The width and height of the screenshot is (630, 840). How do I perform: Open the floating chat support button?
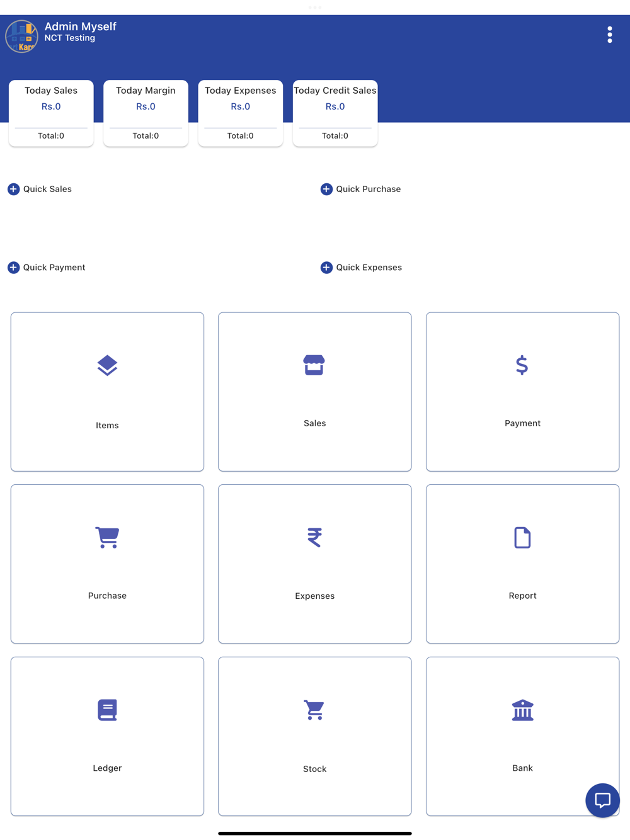(x=602, y=800)
